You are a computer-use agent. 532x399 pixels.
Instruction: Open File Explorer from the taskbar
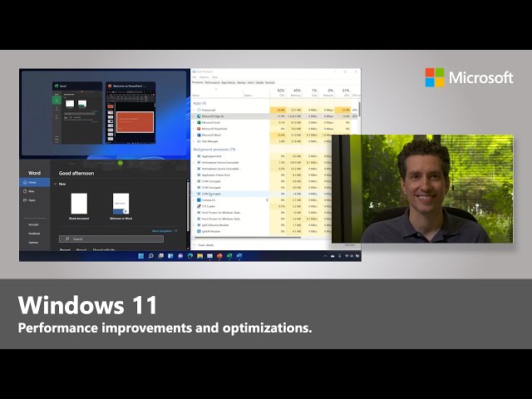tap(200, 256)
